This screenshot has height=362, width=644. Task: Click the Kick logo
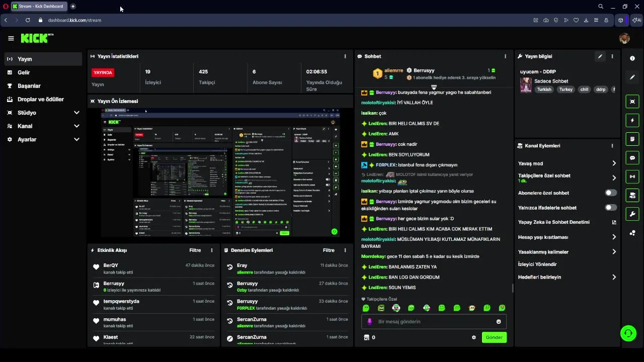[x=36, y=38]
